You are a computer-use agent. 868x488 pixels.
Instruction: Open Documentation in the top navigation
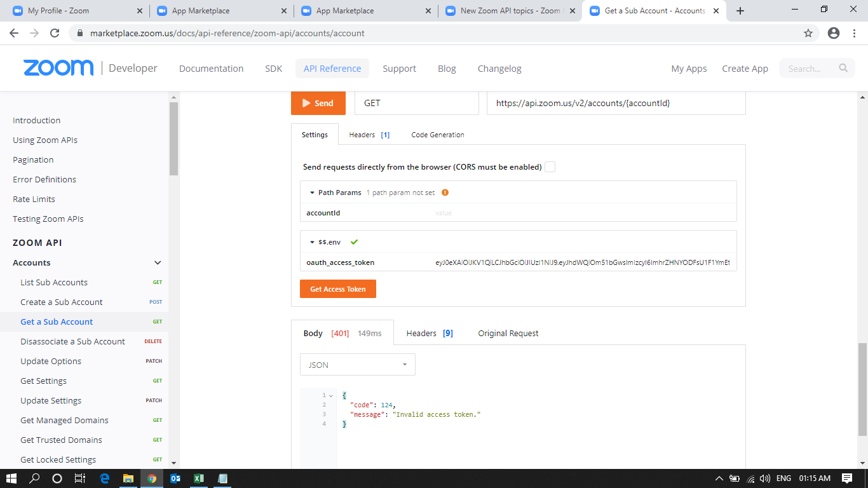tap(212, 69)
